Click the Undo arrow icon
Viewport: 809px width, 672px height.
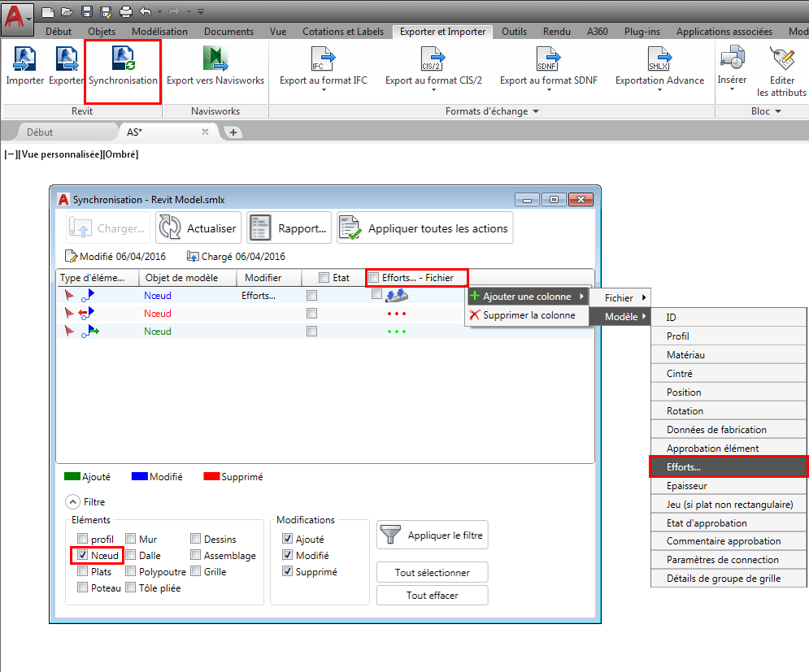[146, 11]
